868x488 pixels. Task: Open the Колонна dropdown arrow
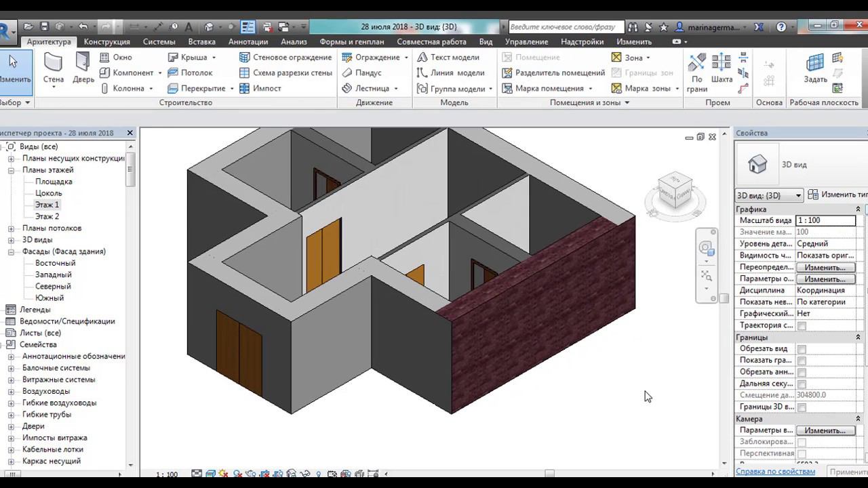pyautogui.click(x=151, y=89)
